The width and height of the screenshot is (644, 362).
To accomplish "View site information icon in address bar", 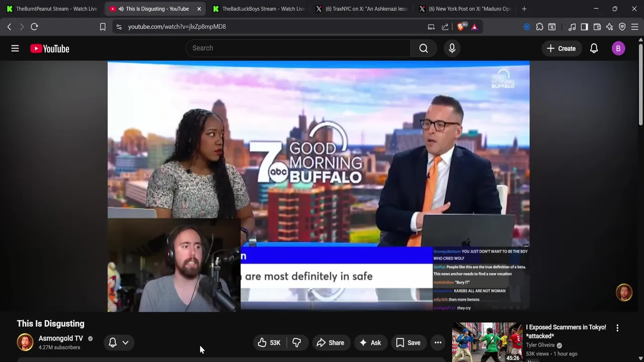I will point(119,27).
